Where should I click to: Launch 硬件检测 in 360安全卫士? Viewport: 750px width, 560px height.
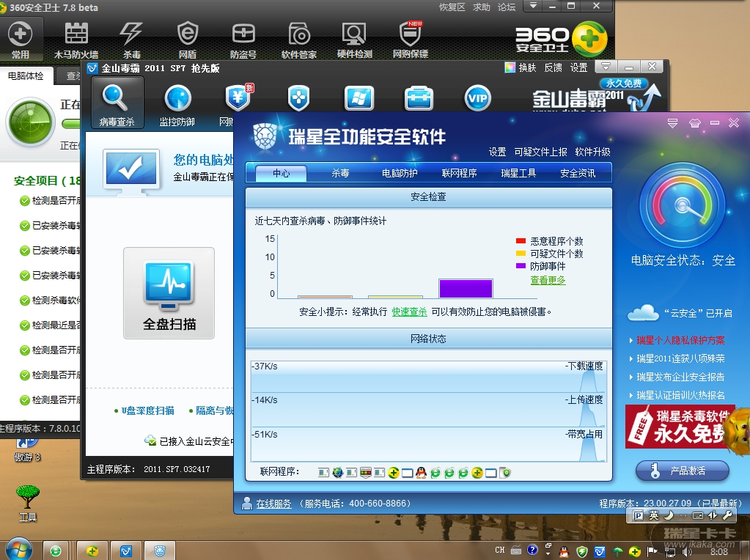pos(354,40)
